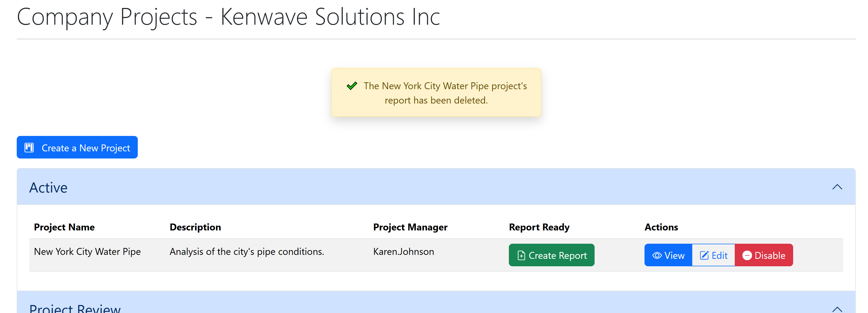
Task: Click the Report Ready column header
Action: tap(539, 227)
